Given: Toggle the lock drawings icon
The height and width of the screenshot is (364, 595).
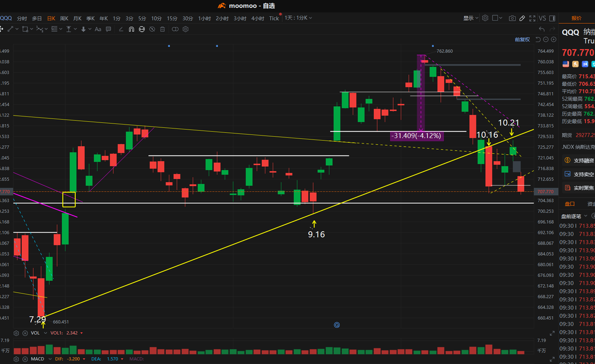Looking at the screenshot, I should pos(142,29).
